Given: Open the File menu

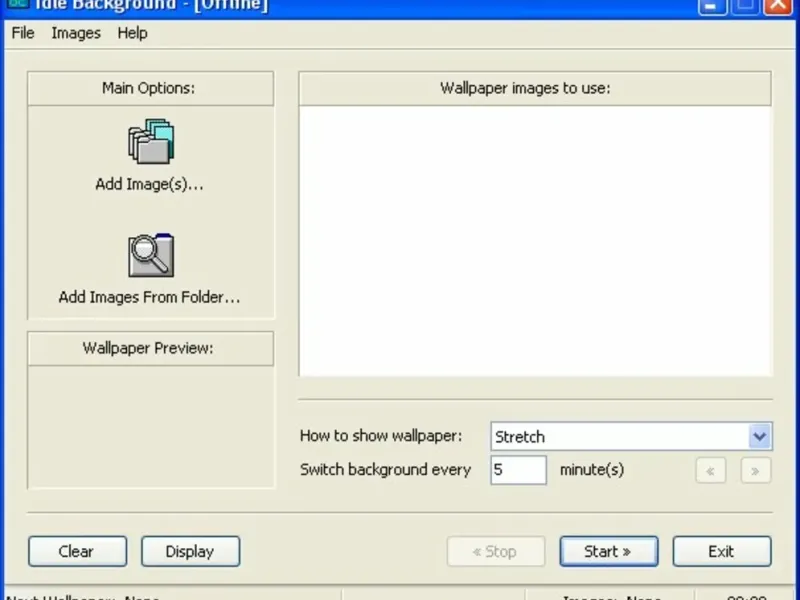Looking at the screenshot, I should 23,33.
